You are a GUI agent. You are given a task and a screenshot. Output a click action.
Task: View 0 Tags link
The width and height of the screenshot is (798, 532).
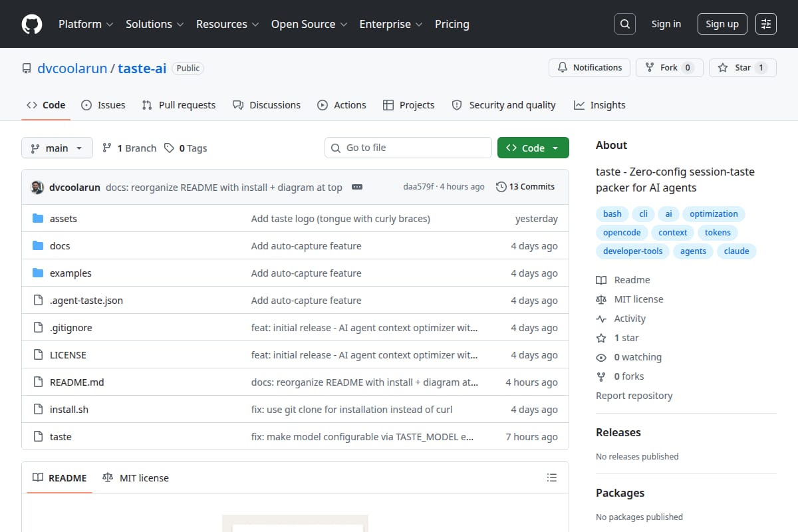click(x=186, y=148)
